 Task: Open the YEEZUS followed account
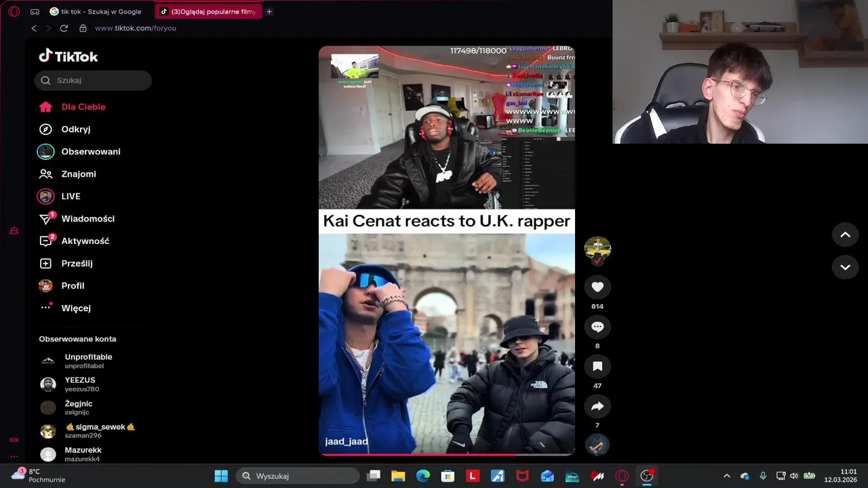coord(70,384)
